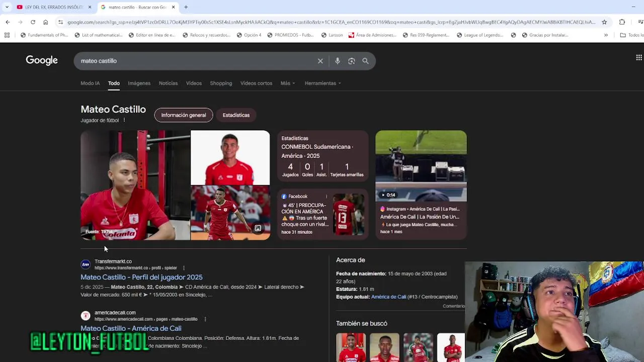Open first 'También se buscó' player thumbnail
644x362 pixels.
coord(351,347)
